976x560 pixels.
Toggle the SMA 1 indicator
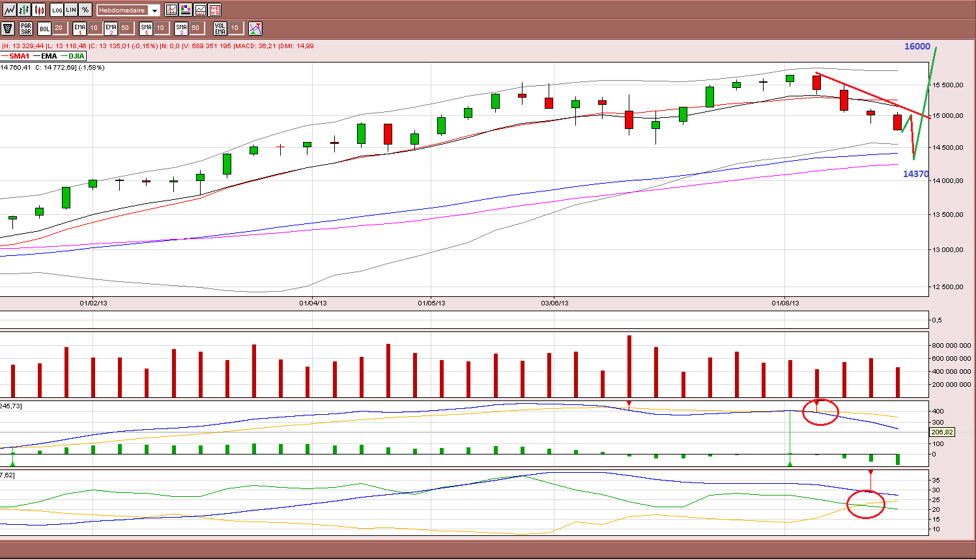(146, 29)
